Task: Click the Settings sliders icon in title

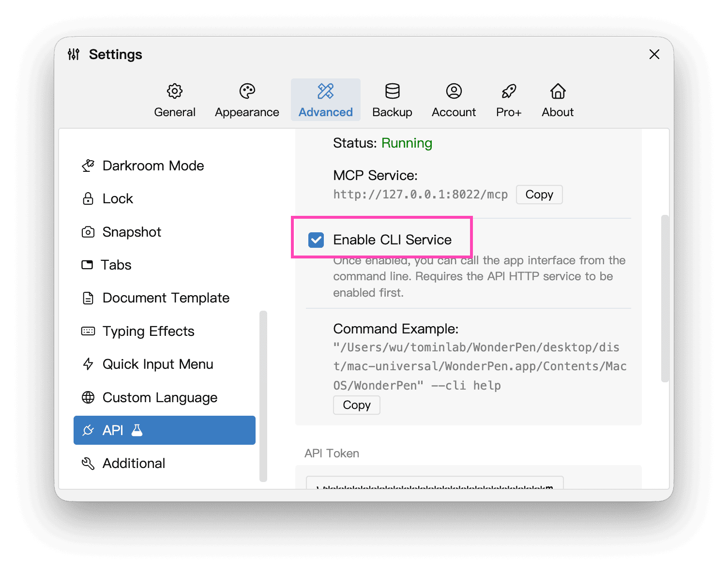Action: [74, 54]
